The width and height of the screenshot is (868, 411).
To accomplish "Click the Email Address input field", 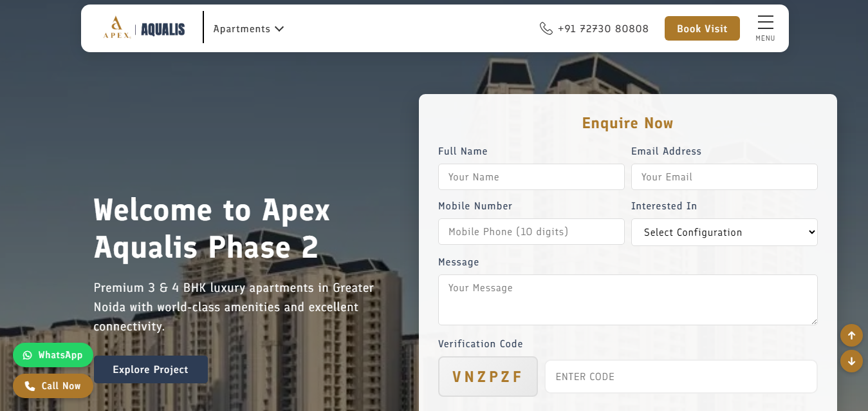I will (x=725, y=177).
